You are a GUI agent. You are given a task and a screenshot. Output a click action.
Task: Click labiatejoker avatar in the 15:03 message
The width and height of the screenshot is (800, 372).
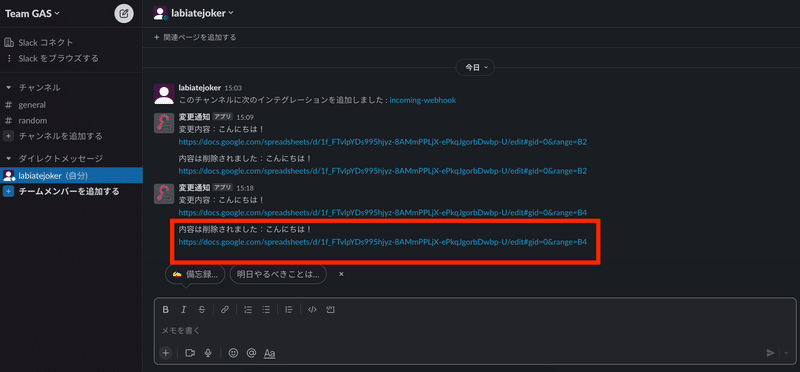click(x=164, y=94)
